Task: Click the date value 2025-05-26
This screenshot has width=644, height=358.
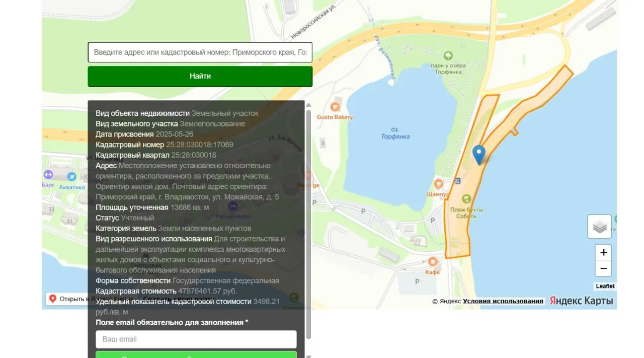Action: tap(175, 134)
